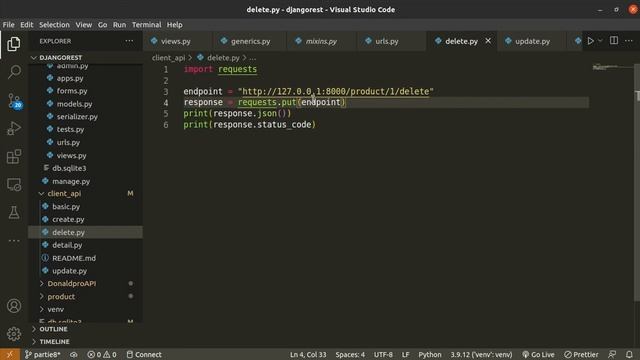The height and width of the screenshot is (360, 640).
Task: Open the Extensions view
Action: (x=14, y=157)
